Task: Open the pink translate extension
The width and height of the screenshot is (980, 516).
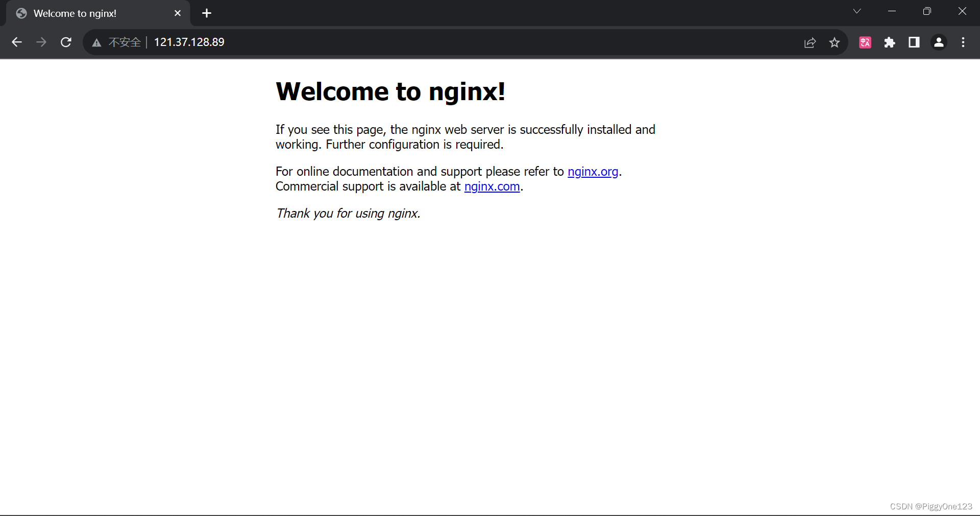Action: [x=865, y=42]
